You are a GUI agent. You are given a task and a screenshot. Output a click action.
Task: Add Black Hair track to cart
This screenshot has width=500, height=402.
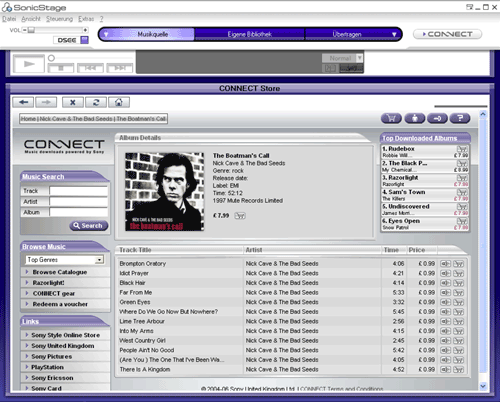459,283
